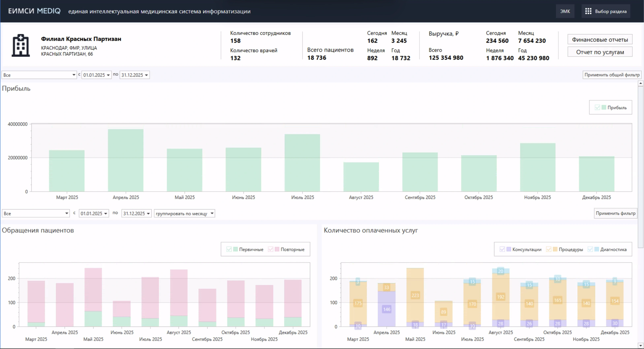The image size is (644, 349).
Task: Select the Апрель 2025 bar in the Прибыль chart
Action: pyautogui.click(x=126, y=160)
